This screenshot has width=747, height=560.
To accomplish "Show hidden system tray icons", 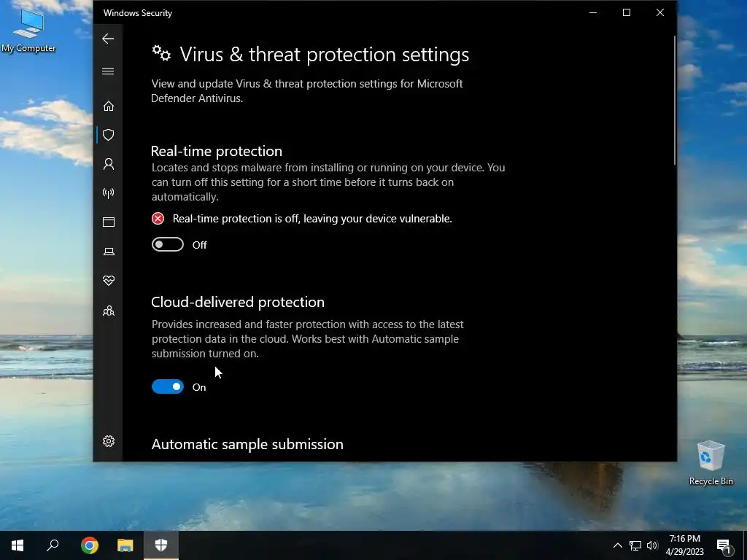I will (x=617, y=545).
